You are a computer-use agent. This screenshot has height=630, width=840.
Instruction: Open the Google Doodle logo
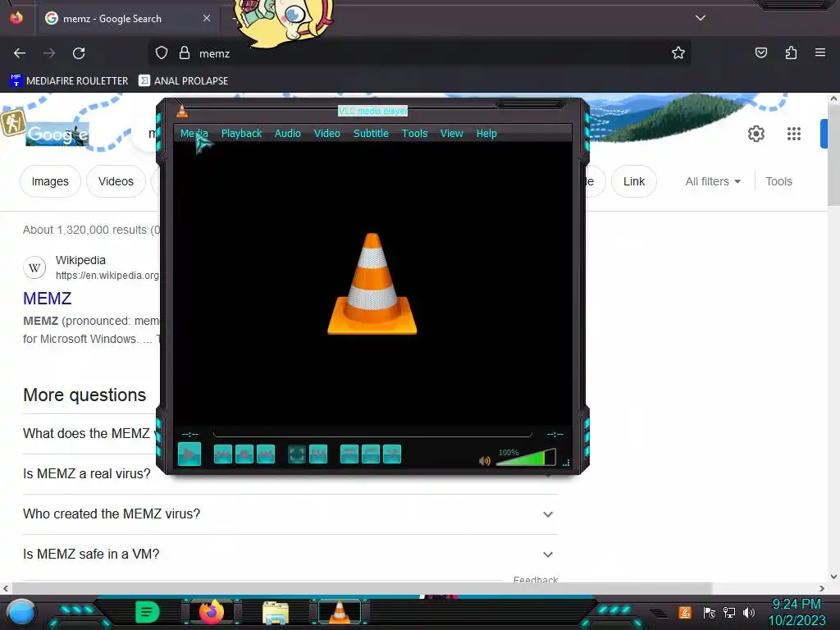click(57, 134)
